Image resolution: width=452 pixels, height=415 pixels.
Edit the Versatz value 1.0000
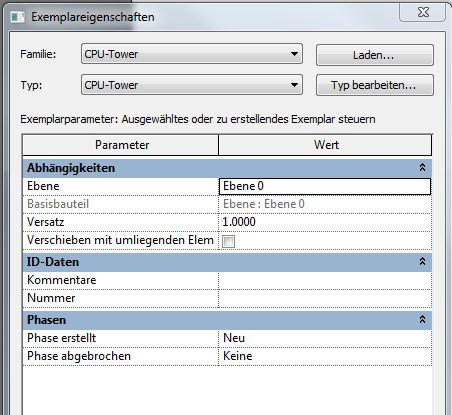pos(325,222)
